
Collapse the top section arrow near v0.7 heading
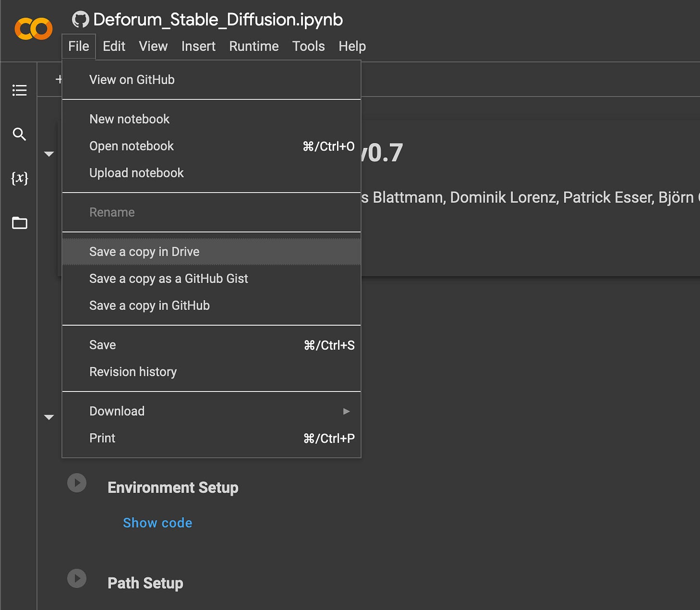(x=49, y=154)
